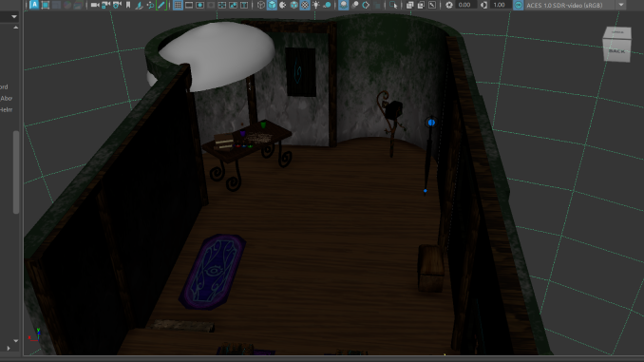Activate the grease pencil tool

click(x=161, y=5)
